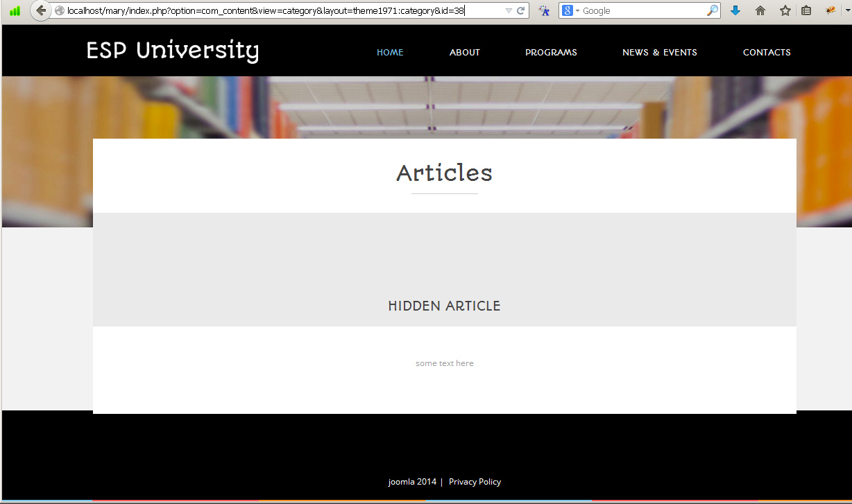
Task: Click the blue star toolbar extension icon
Action: pos(545,11)
